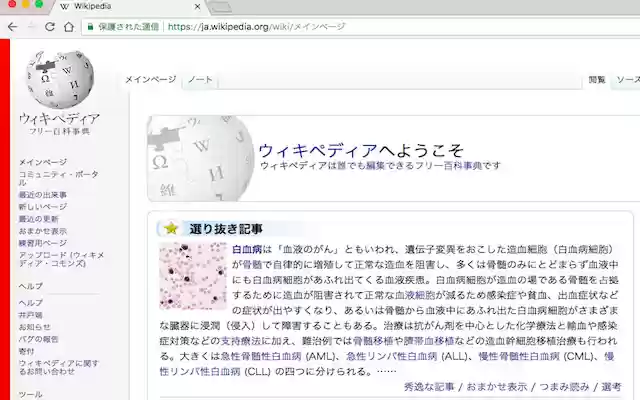This screenshot has height=400, width=640.
Task: Open the お知らせ sidebar link
Action: [35, 327]
